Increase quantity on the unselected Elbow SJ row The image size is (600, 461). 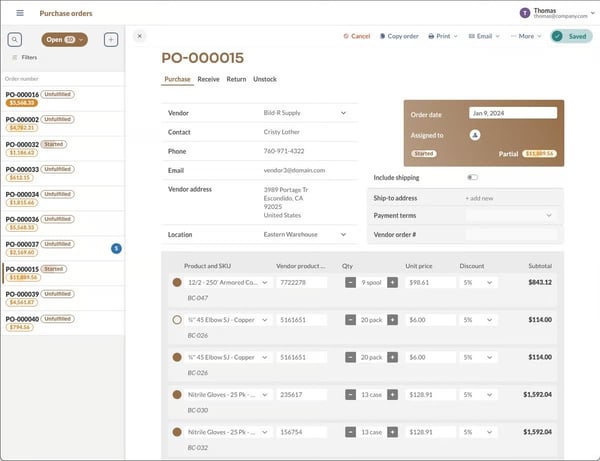point(393,320)
